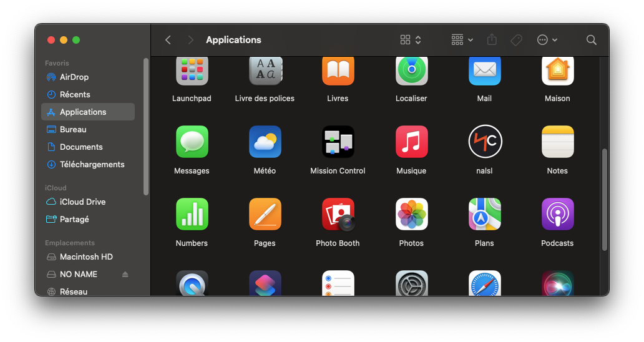Viewport: 644px width, 342px height.
Task: Select the Pages app icon
Action: (265, 214)
